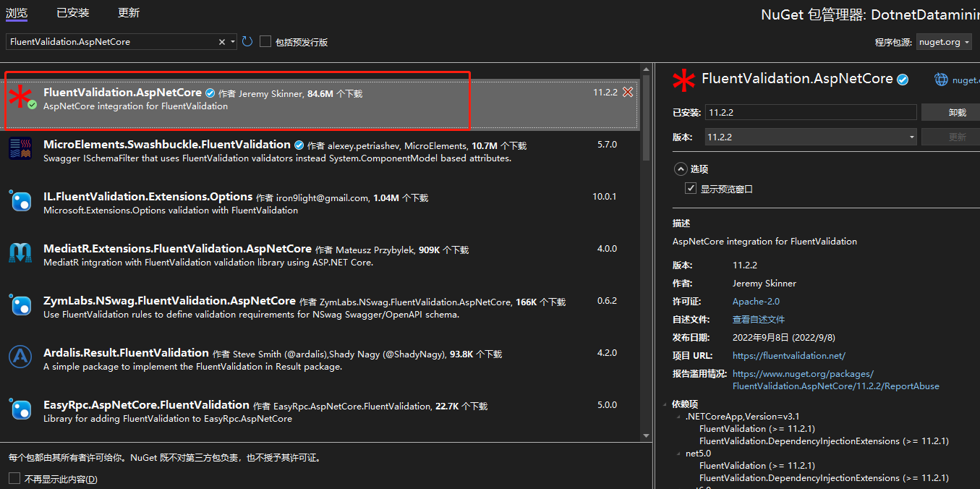Switch to the Browse tab
Image resolution: width=980 pixels, height=489 pixels.
tap(17, 13)
